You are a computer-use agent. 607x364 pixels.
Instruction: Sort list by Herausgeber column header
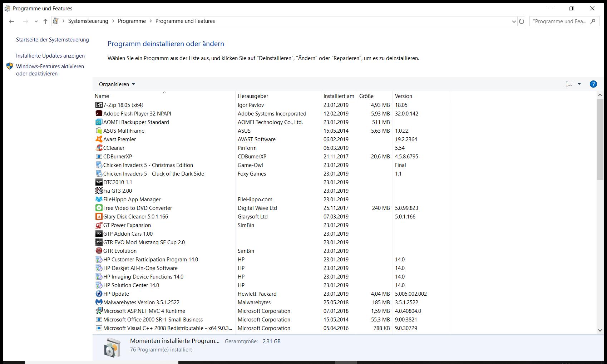click(278, 96)
